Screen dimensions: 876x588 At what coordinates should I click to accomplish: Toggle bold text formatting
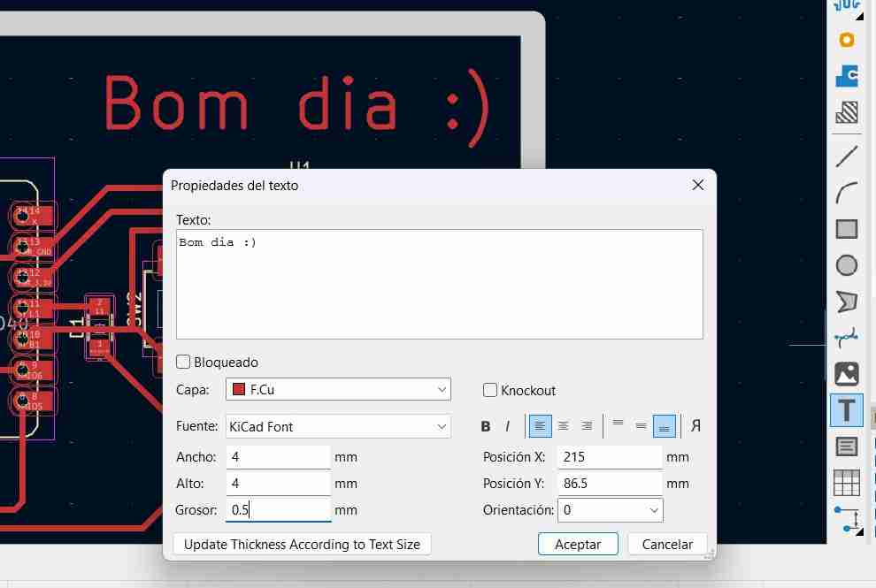click(x=485, y=425)
